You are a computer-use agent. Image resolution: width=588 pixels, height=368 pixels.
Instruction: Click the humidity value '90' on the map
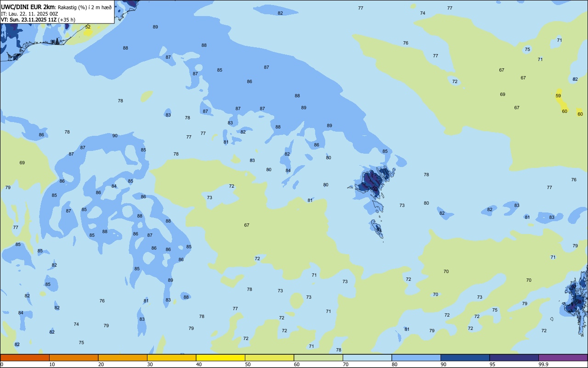[115, 136]
